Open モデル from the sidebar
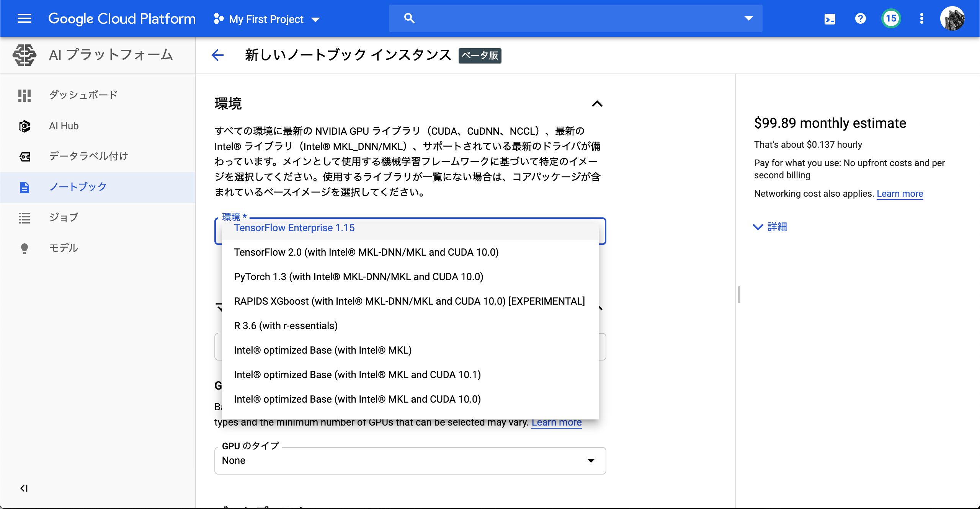Viewport: 980px width, 509px height. [x=63, y=248]
